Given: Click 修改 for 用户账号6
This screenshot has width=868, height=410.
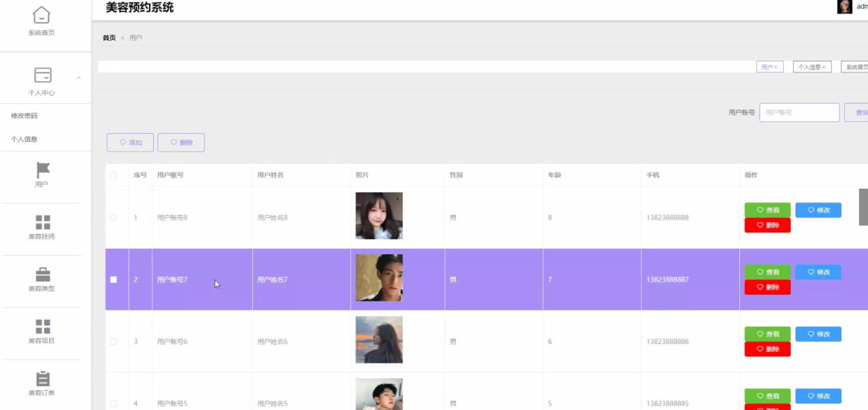Looking at the screenshot, I should (x=818, y=334).
